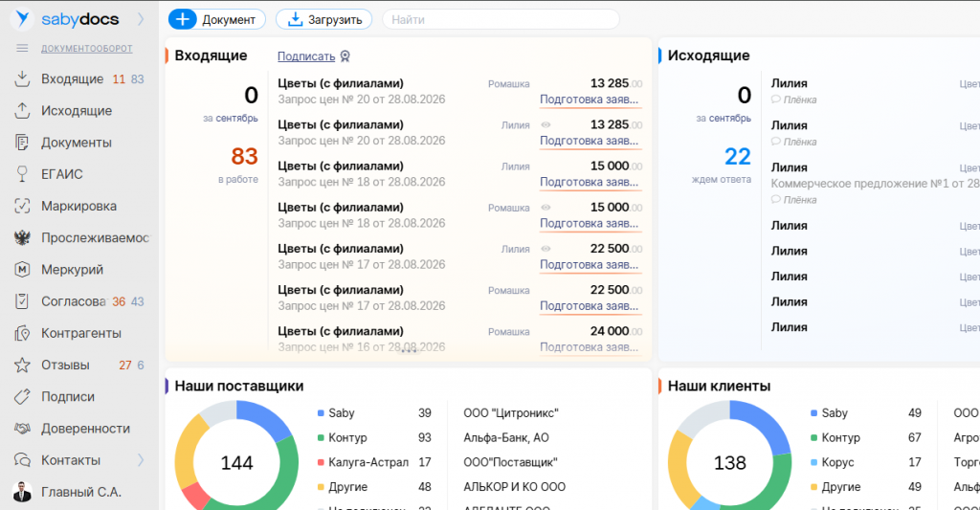Click the Документы sidebar icon
The width and height of the screenshot is (980, 510).
pos(23,143)
